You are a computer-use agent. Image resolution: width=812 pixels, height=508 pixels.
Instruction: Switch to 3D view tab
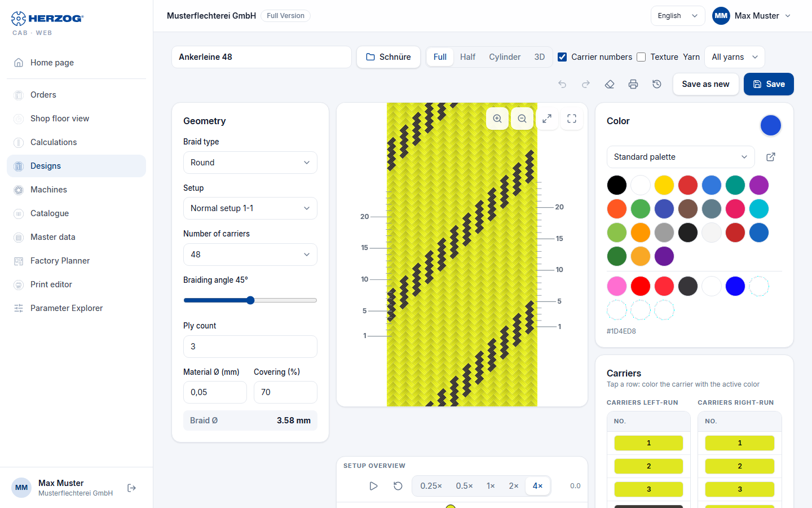pyautogui.click(x=540, y=57)
